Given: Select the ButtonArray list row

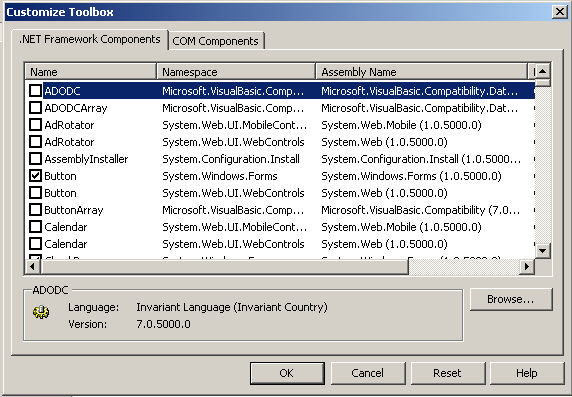Looking at the screenshot, I should click(x=280, y=210).
